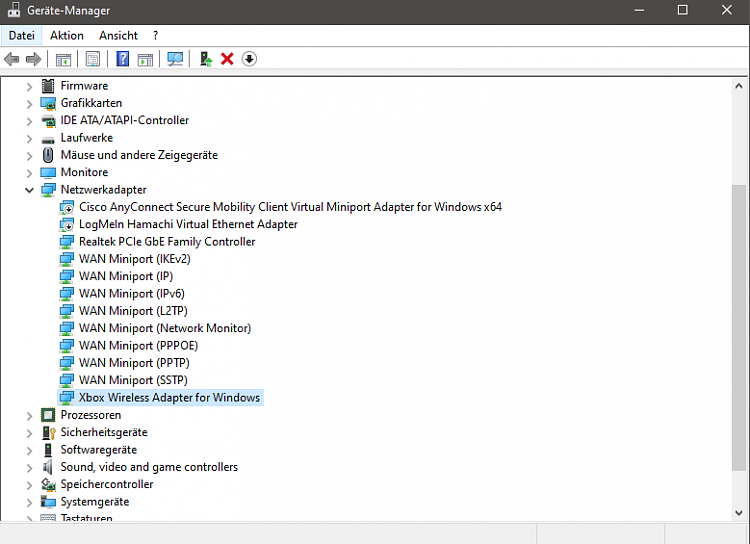The image size is (750, 544).
Task: Select WAN Miniport (PPPOE)
Action: [x=138, y=345]
